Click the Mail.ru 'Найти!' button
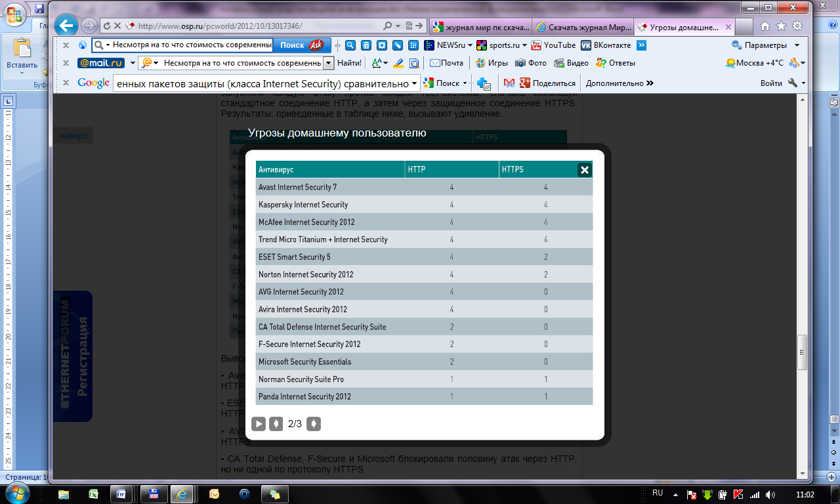840x504 pixels. point(349,63)
